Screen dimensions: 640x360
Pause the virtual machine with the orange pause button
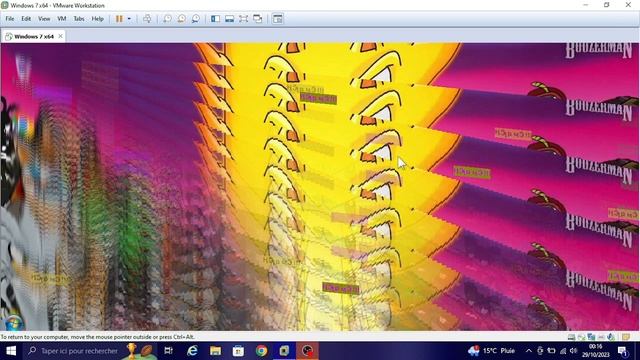(x=119, y=19)
